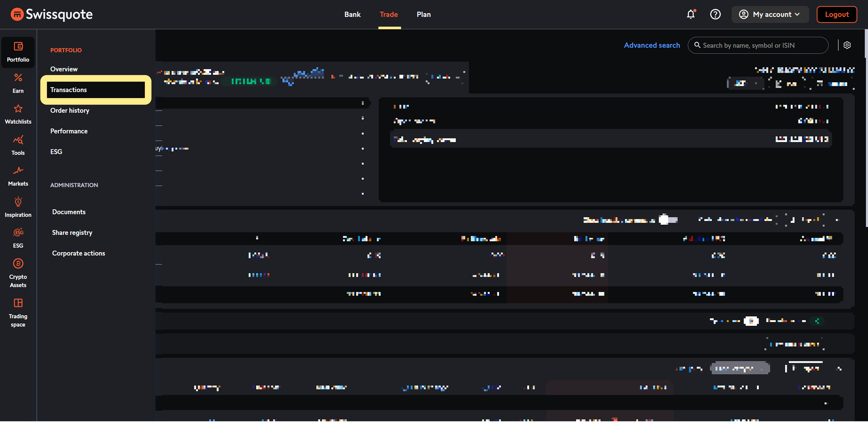Switch to the Bank tab
This screenshot has width=868, height=422.
pyautogui.click(x=352, y=14)
